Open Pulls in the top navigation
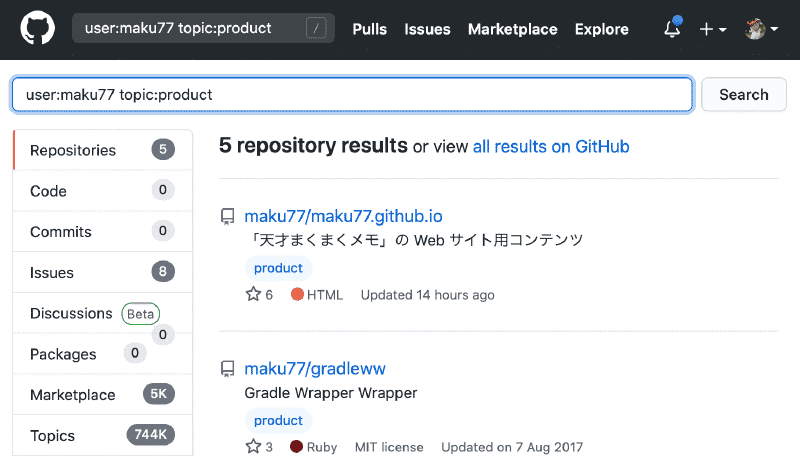 pos(370,29)
